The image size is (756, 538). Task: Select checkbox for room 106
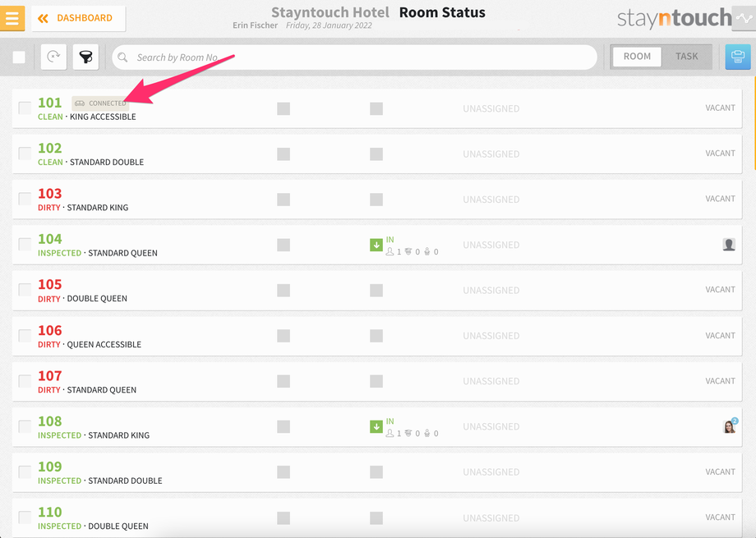(25, 335)
